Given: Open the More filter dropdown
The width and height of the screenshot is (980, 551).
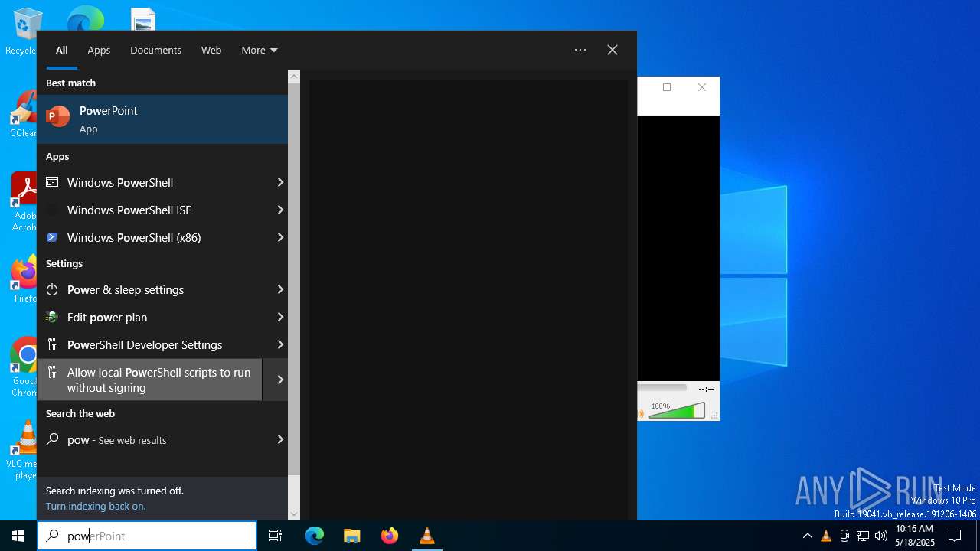Looking at the screenshot, I should (260, 50).
